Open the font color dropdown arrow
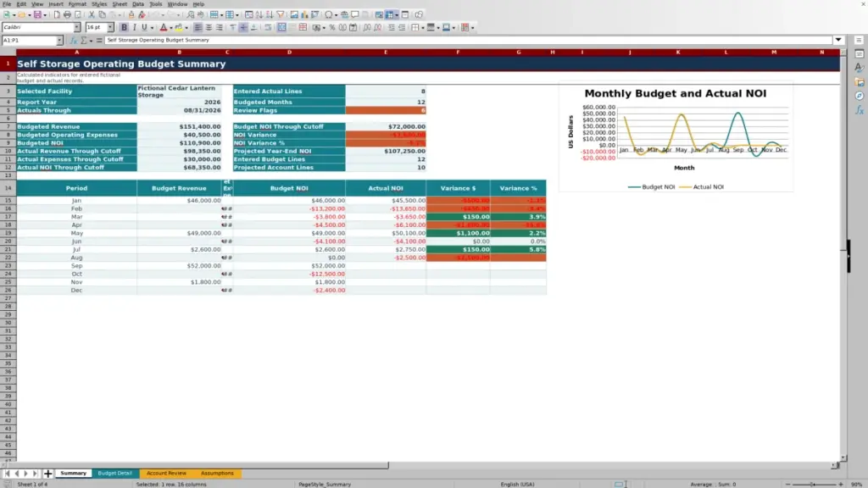This screenshot has height=488, width=868. [170, 28]
